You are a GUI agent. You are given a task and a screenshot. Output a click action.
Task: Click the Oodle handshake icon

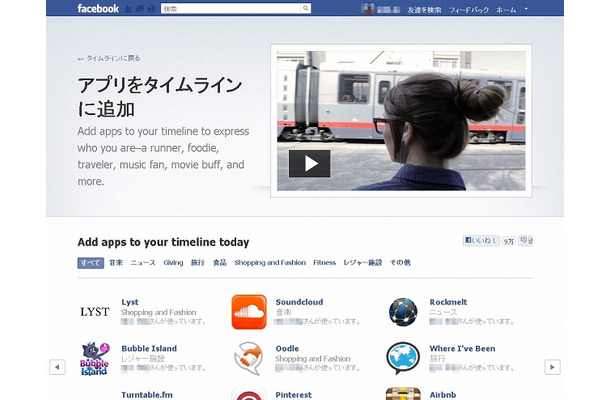pyautogui.click(x=248, y=358)
